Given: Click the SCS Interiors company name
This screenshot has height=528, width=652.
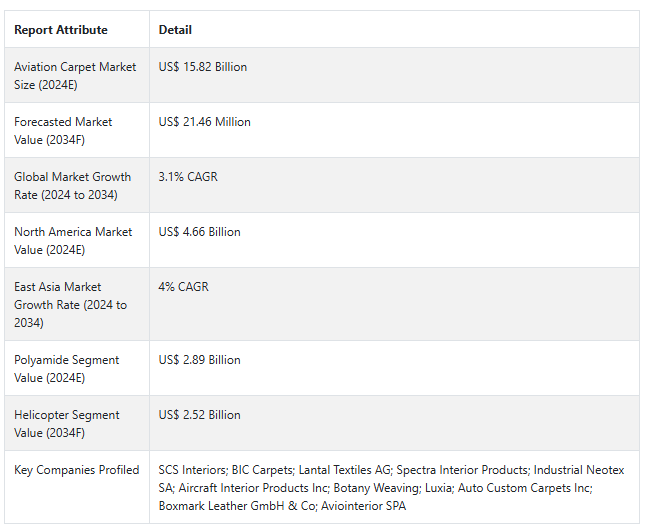Looking at the screenshot, I should click(192, 470).
